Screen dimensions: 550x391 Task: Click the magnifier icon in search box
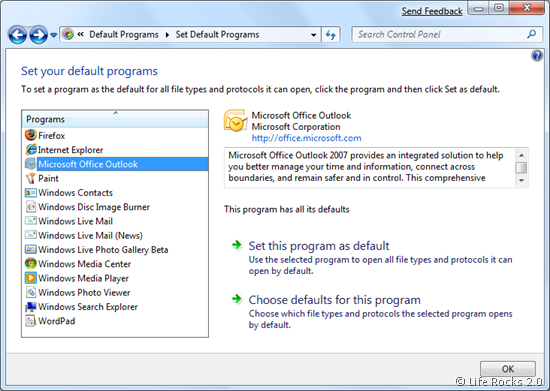[x=532, y=34]
